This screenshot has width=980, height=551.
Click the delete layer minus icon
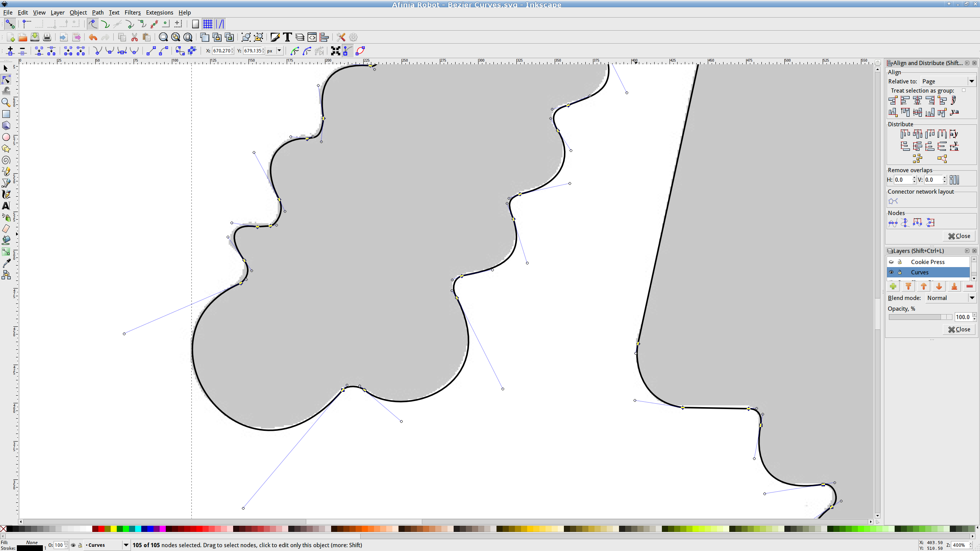pos(969,287)
